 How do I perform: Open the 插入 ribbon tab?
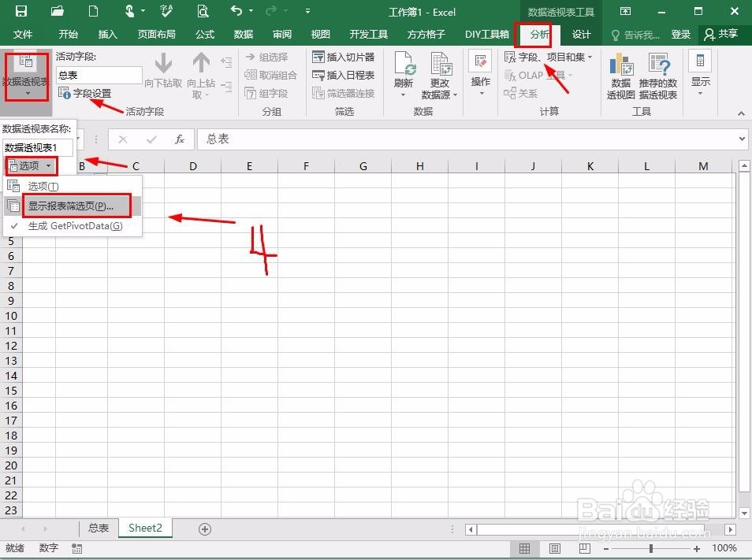[107, 34]
